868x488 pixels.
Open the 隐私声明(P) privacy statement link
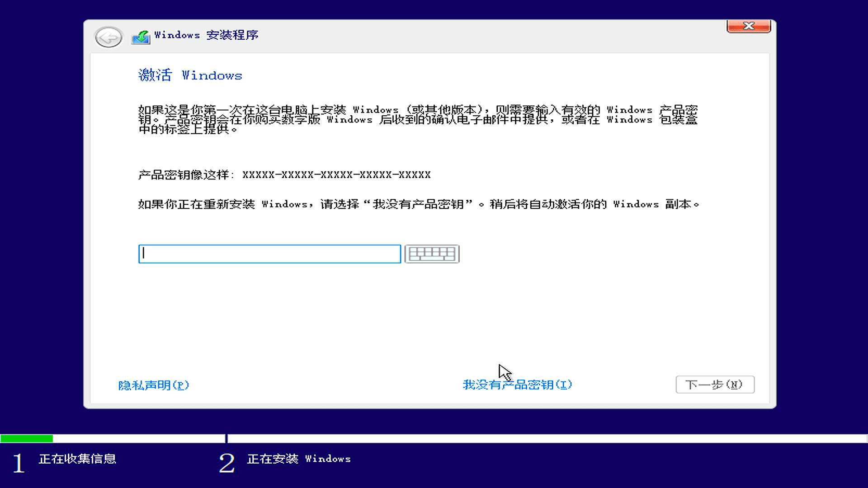tap(153, 385)
